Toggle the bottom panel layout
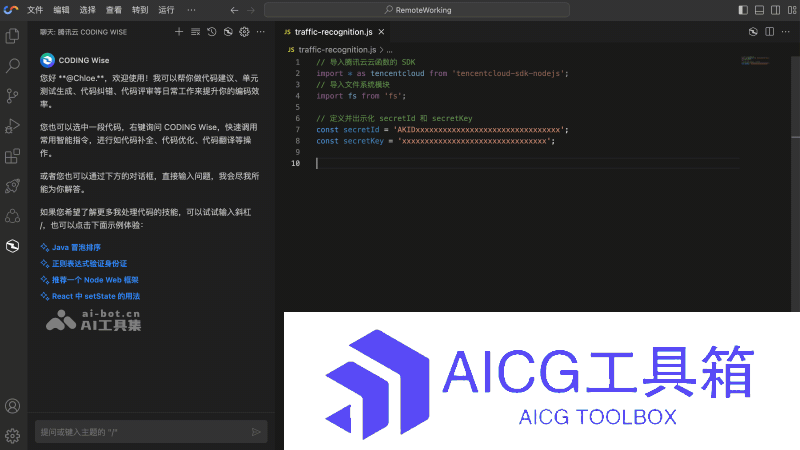 tap(759, 10)
